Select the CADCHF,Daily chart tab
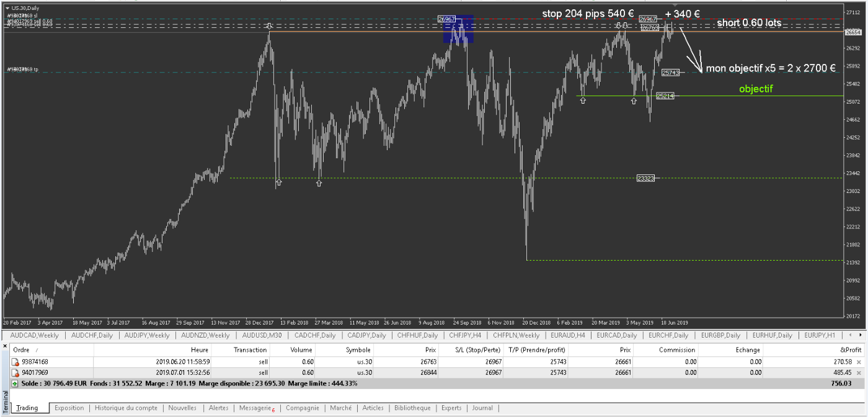The width and height of the screenshot is (868, 417). click(x=314, y=336)
